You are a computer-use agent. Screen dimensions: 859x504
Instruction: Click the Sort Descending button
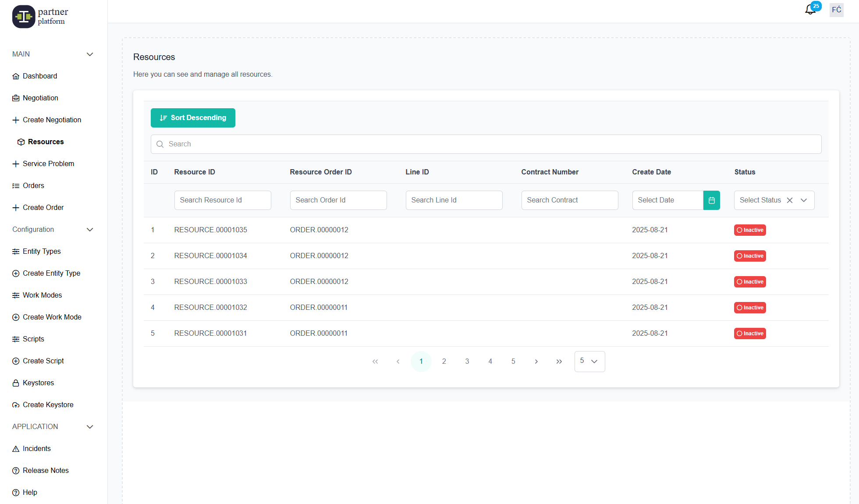(193, 118)
